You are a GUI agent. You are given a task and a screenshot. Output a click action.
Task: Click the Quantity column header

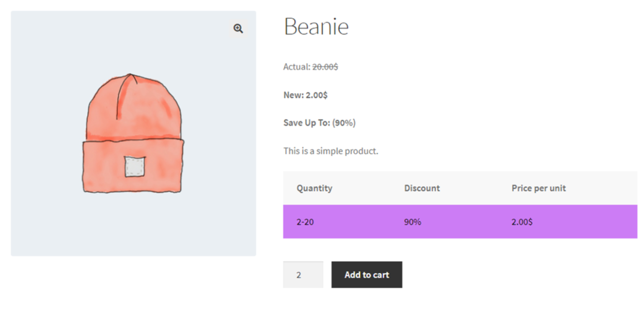click(x=314, y=188)
